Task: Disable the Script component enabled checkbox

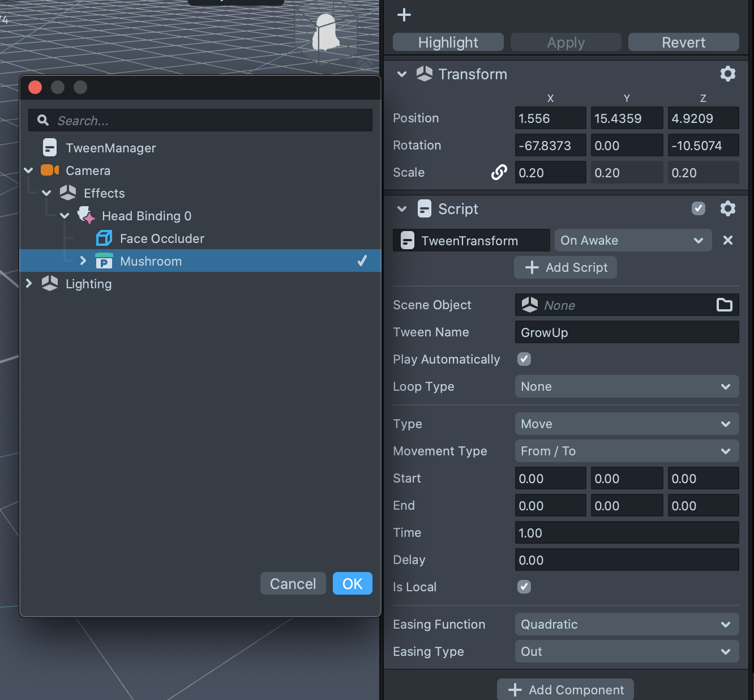Action: click(x=699, y=209)
